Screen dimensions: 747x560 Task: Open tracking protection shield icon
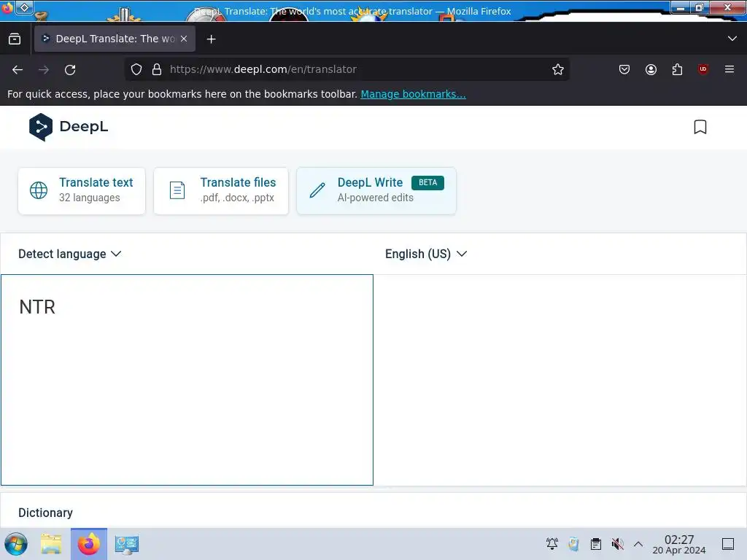click(x=136, y=69)
